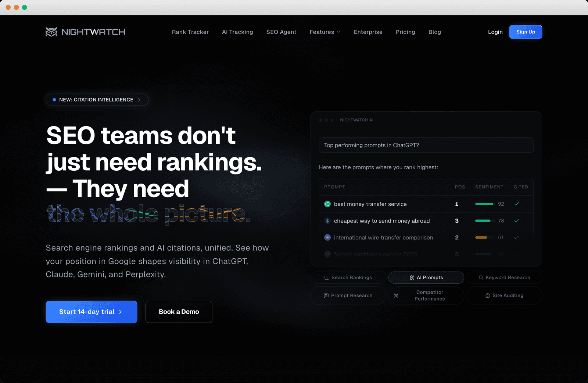Click the NIGHTWATCH AI panel title

(356, 120)
